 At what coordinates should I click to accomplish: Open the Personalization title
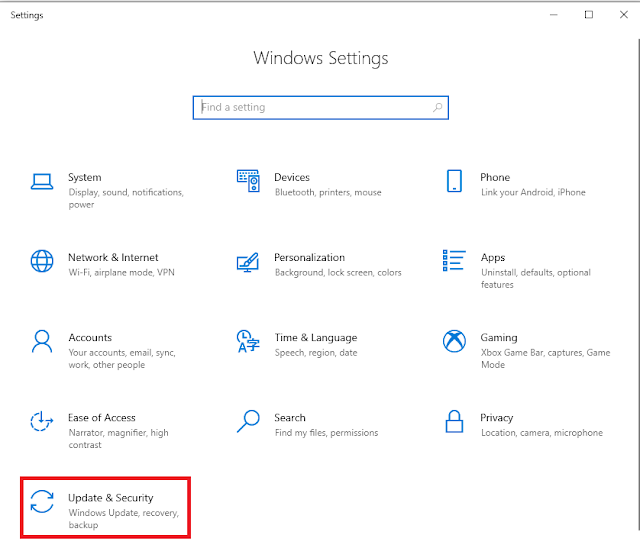[309, 257]
